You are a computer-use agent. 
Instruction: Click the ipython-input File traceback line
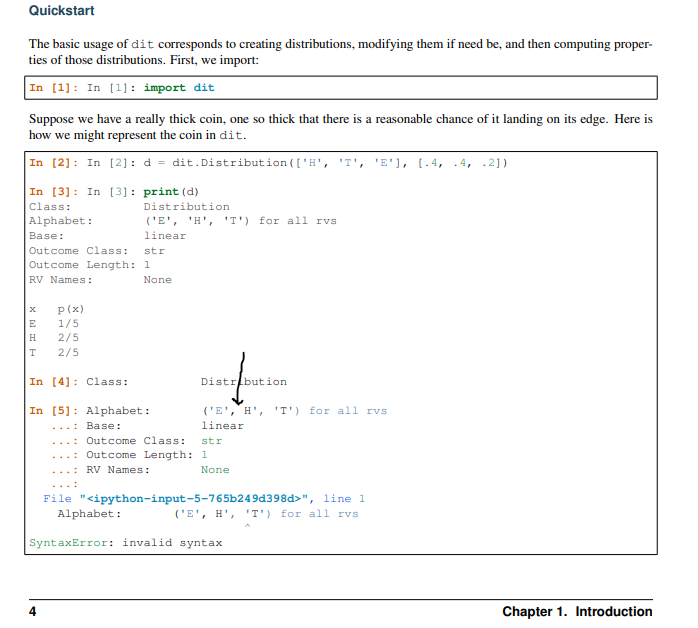pyautogui.click(x=204, y=498)
